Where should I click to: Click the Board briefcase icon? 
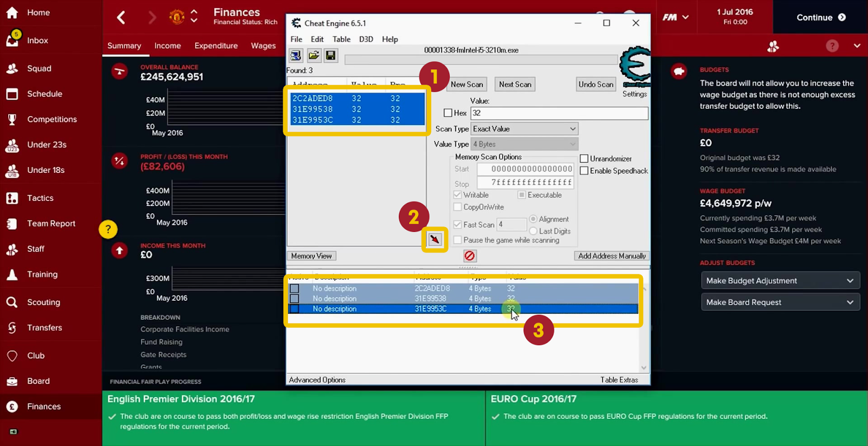(x=12, y=381)
